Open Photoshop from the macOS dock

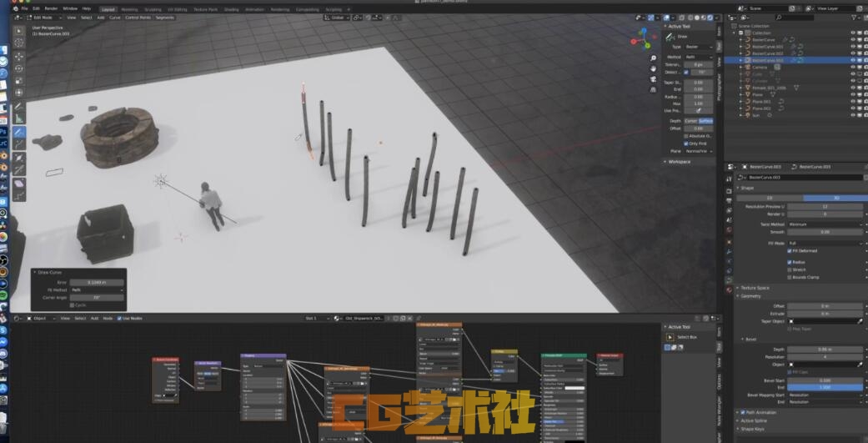(x=3, y=132)
